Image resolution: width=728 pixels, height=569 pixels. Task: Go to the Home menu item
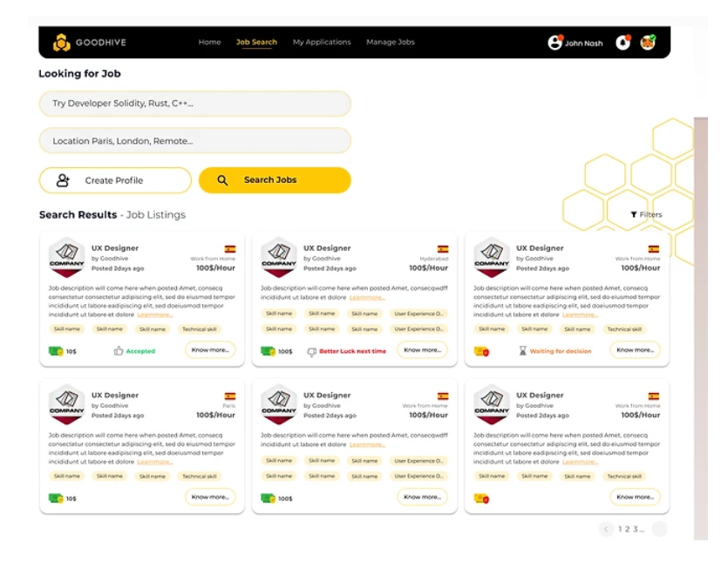point(209,42)
